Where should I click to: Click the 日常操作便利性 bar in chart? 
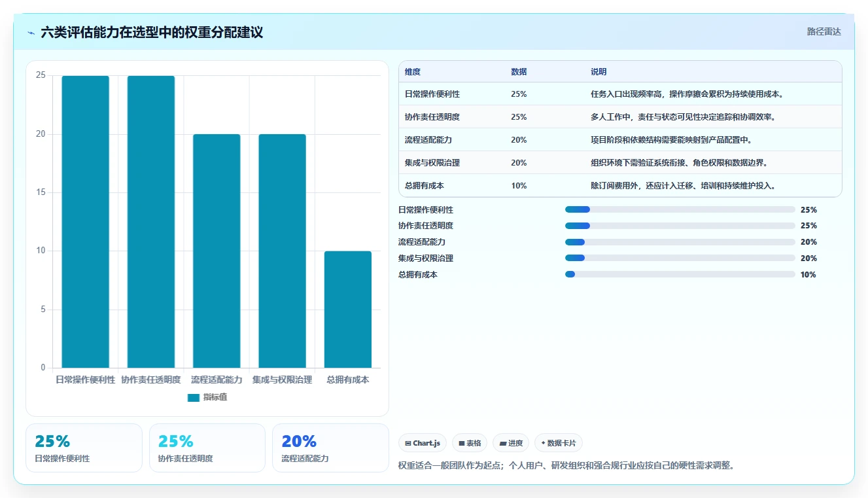(x=85, y=222)
